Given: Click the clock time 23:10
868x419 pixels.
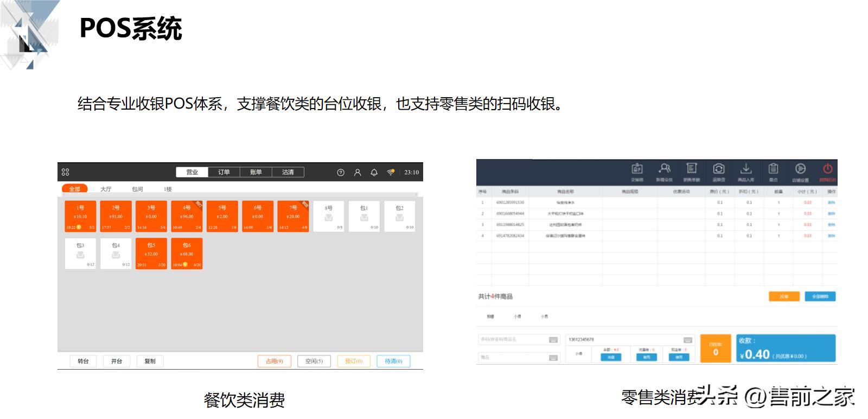Looking at the screenshot, I should click(412, 173).
